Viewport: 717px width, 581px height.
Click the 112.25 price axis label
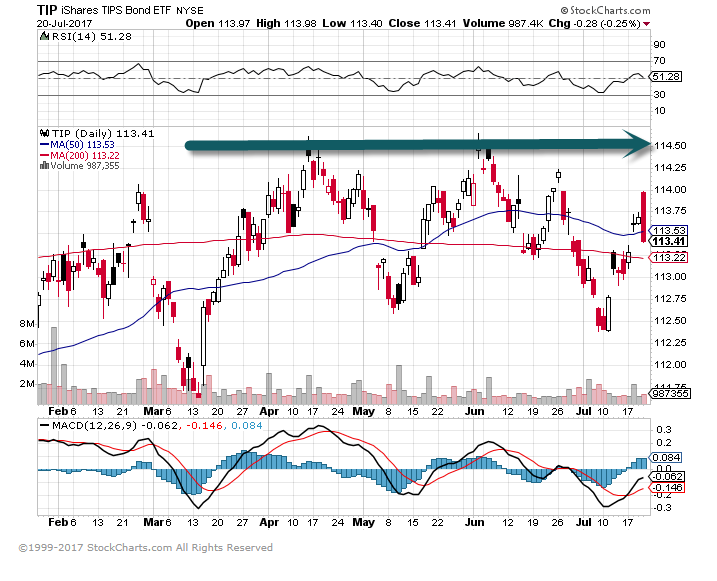point(670,342)
